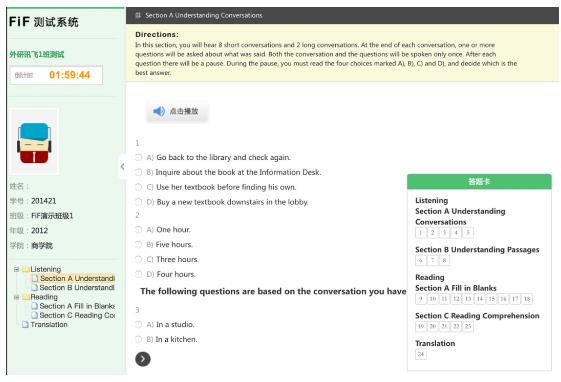The image size is (561, 382).
Task: Jump to question 9 in answer card
Action: [x=421, y=299]
